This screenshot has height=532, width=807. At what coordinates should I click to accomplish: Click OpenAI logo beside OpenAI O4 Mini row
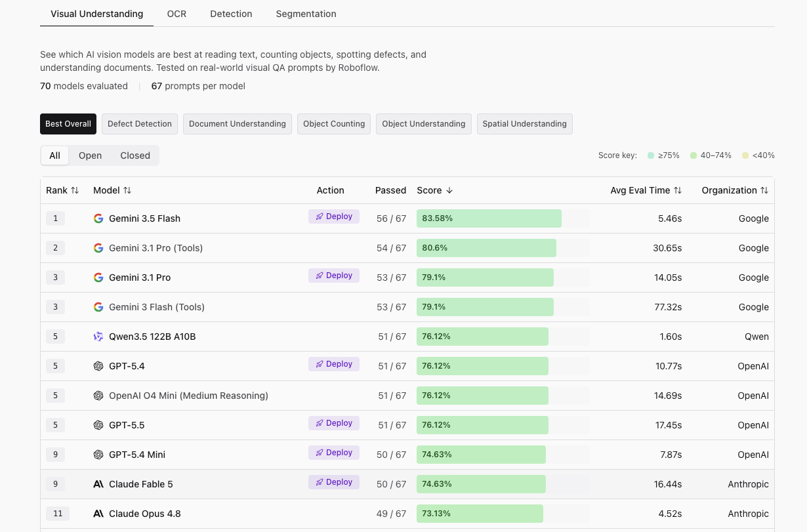point(98,396)
